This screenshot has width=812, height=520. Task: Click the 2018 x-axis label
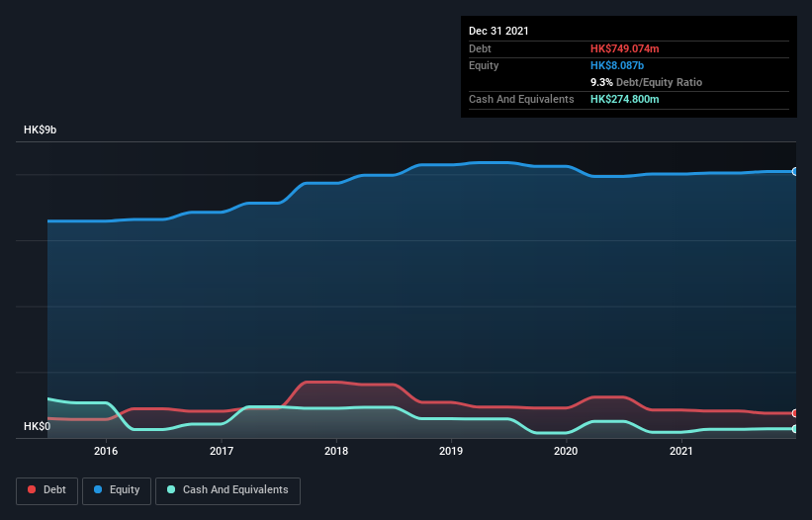tap(336, 451)
